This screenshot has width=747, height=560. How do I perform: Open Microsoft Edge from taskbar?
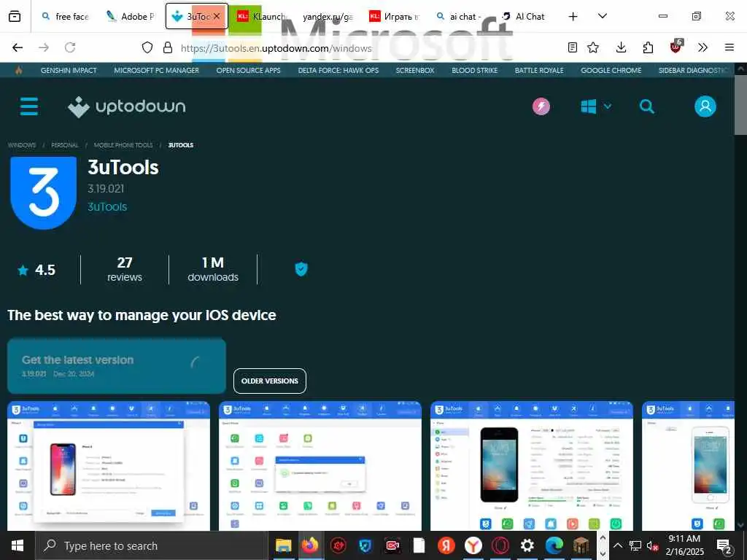tap(554, 545)
